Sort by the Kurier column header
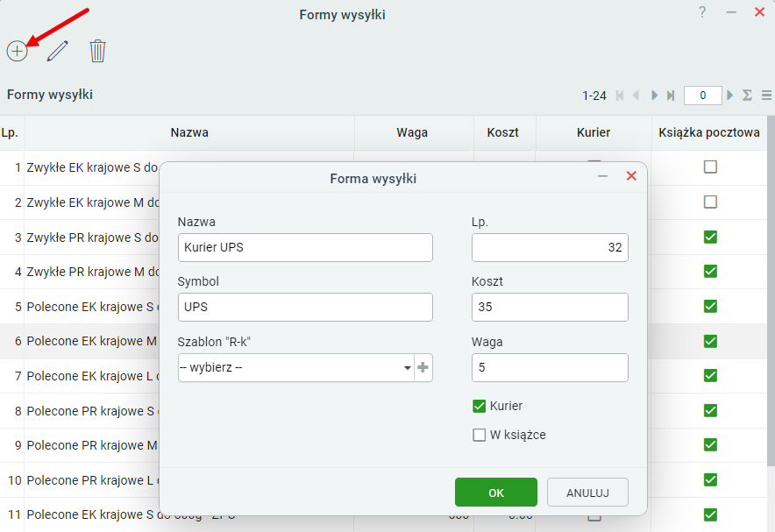 (594, 132)
